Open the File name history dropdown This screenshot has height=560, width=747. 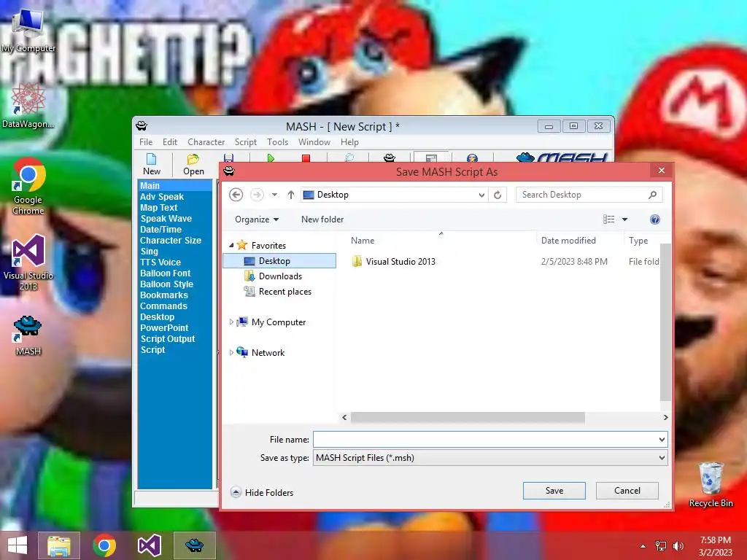[662, 440]
